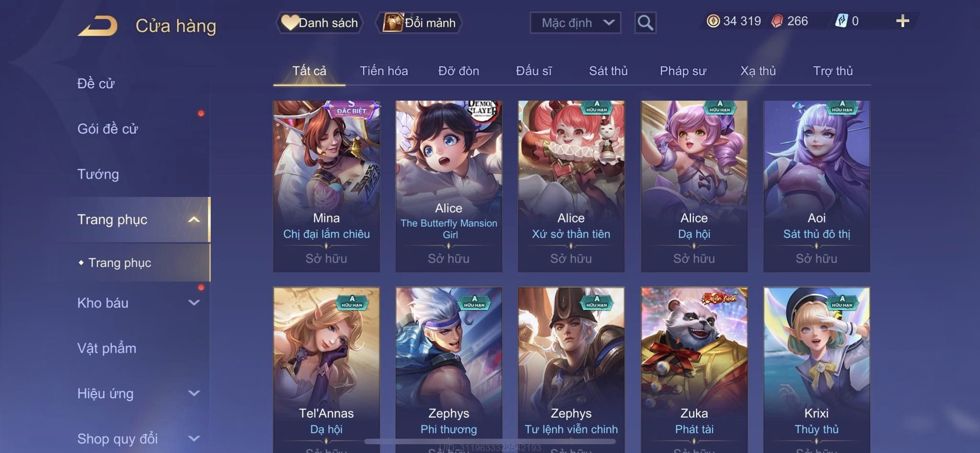Open Gói đề cử in sidebar
980x453 pixels.
(108, 129)
